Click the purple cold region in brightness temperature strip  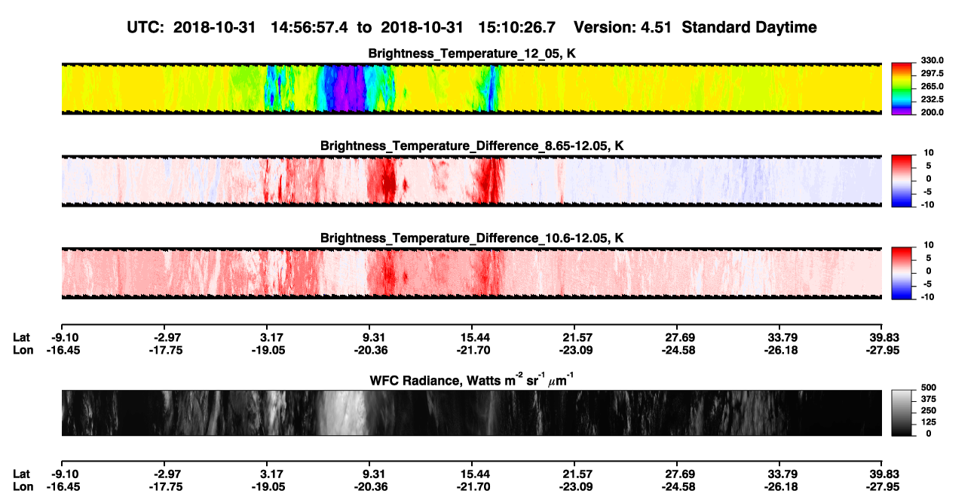[348, 88]
